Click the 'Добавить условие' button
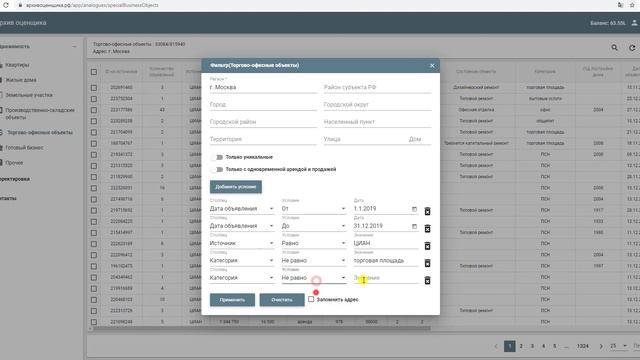 coord(236,187)
